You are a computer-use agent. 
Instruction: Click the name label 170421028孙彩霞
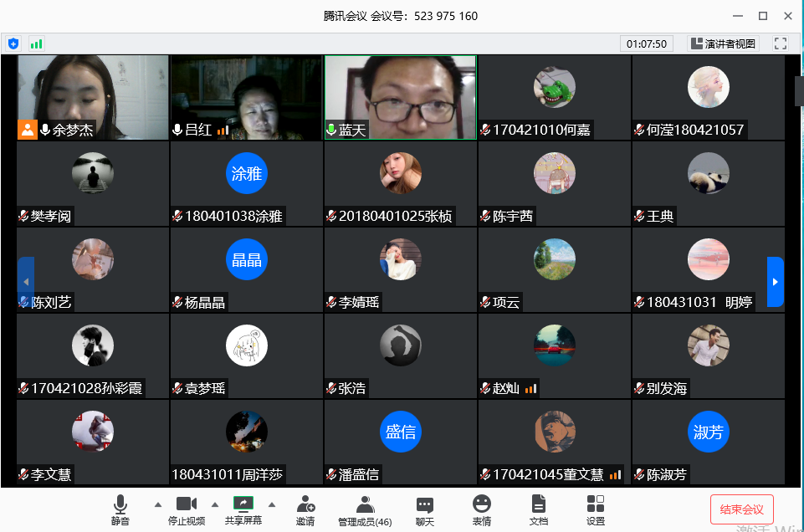[87, 388]
